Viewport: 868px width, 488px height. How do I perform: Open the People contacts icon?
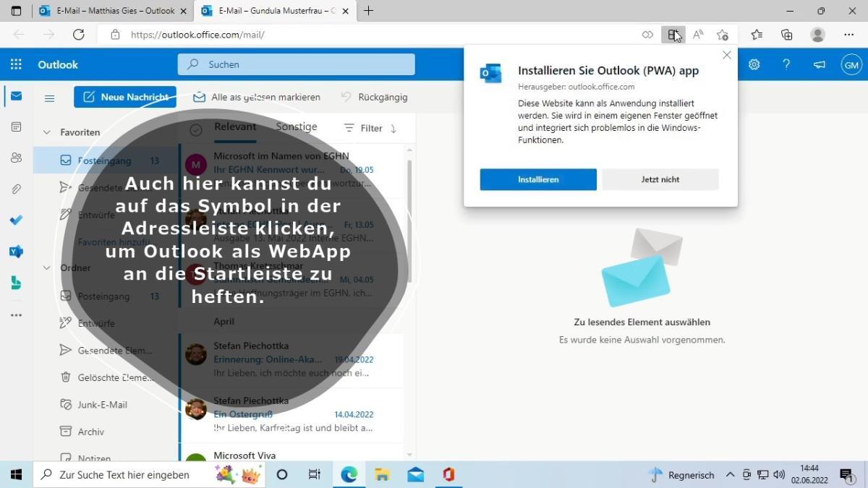click(x=16, y=158)
